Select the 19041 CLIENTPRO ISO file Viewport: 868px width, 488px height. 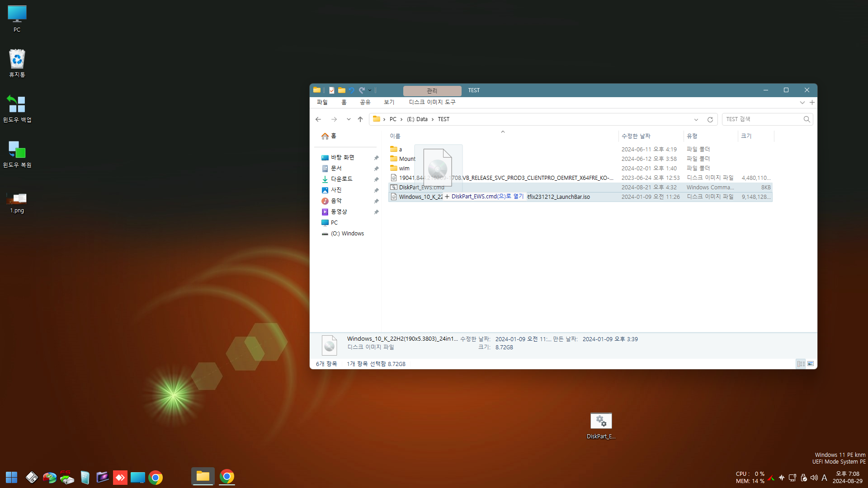580,178
